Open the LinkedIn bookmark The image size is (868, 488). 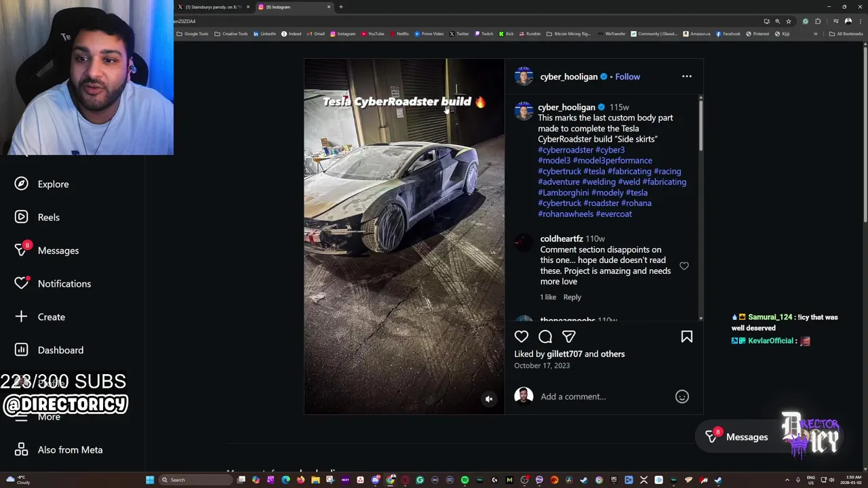click(x=264, y=34)
